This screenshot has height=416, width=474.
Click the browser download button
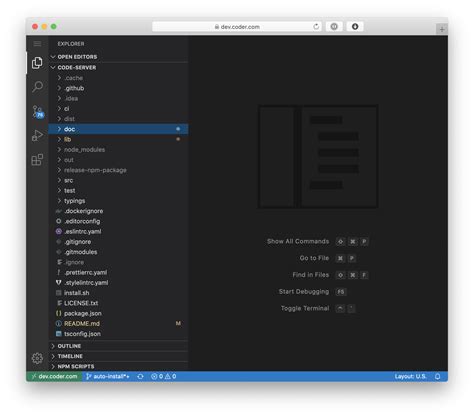click(355, 27)
